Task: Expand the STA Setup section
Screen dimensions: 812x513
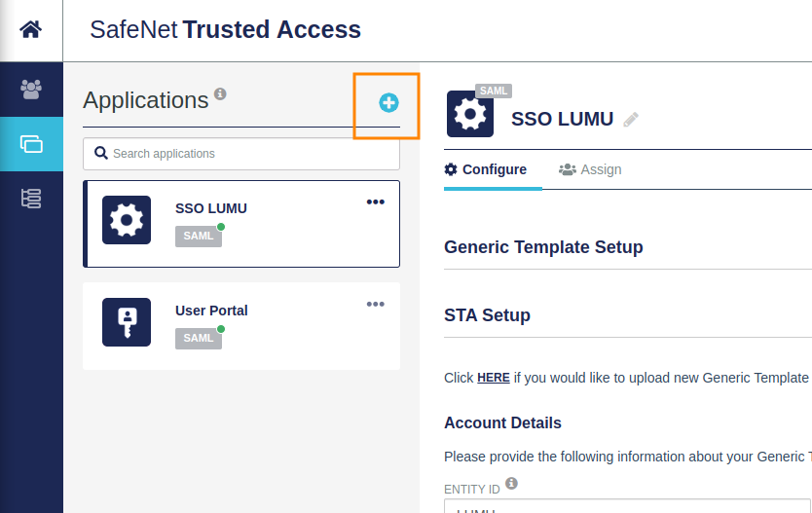Action: point(487,315)
